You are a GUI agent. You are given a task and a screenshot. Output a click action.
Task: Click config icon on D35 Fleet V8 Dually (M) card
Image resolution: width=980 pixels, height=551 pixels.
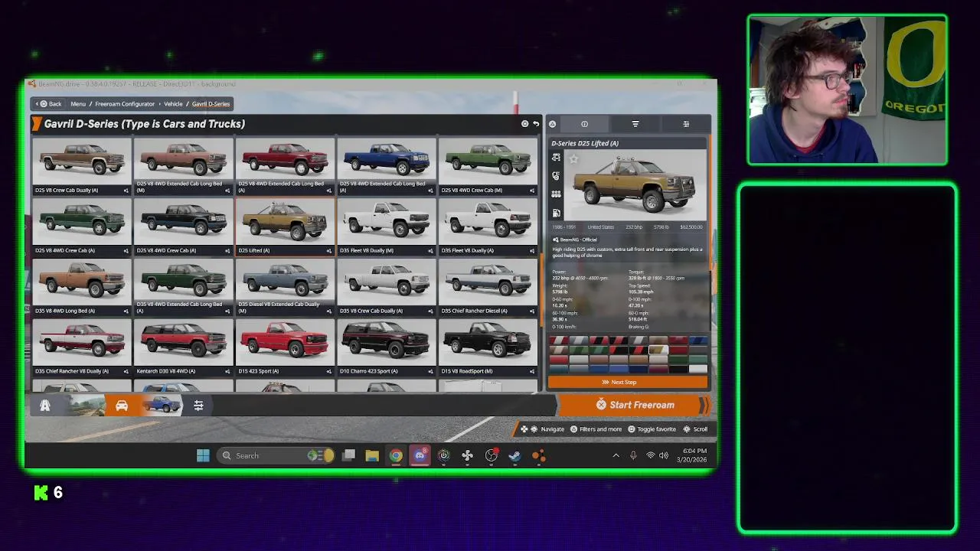click(431, 250)
